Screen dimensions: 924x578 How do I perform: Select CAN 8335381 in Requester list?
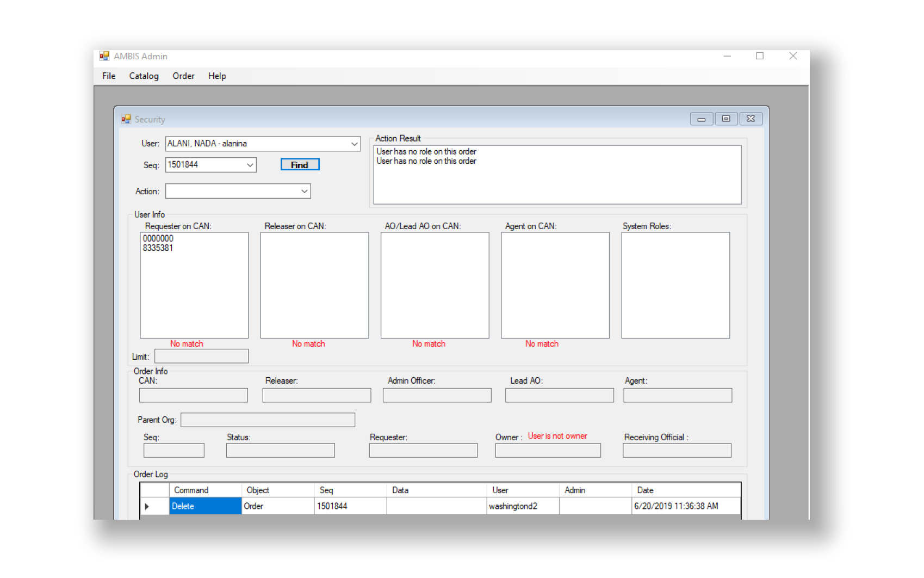click(158, 248)
